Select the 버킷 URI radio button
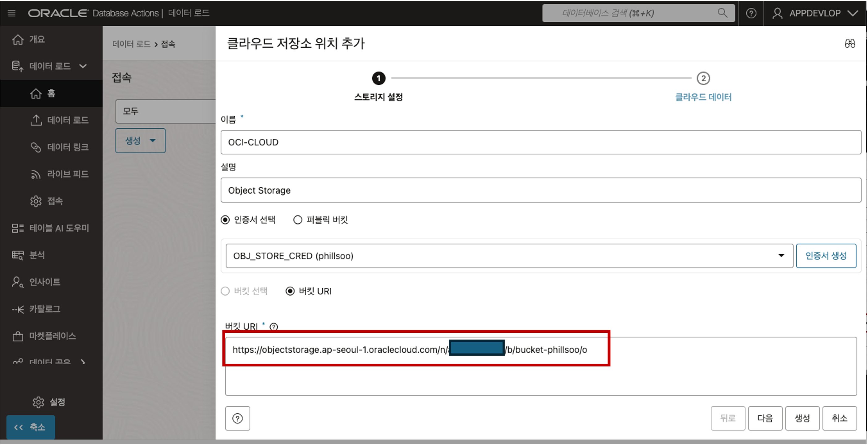This screenshot has width=868, height=445. pos(290,291)
